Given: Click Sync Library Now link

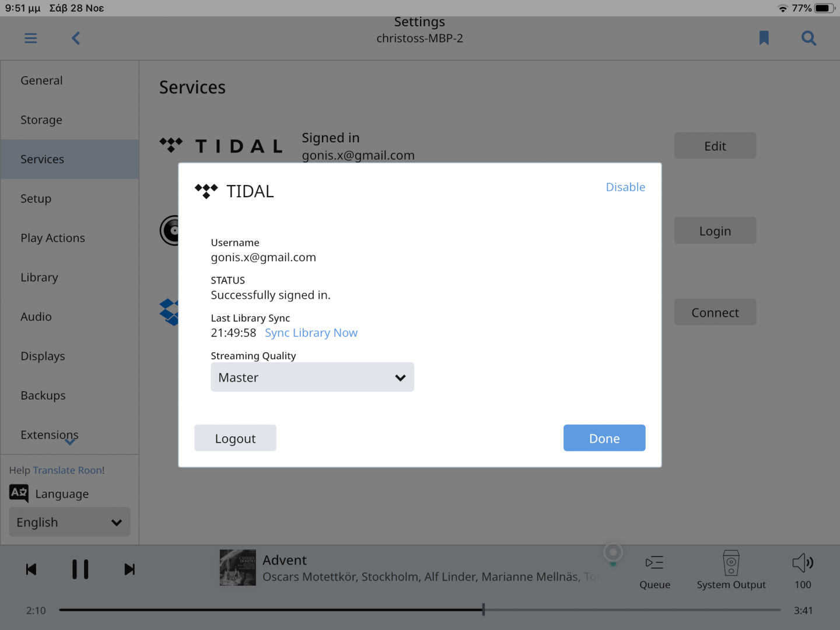Looking at the screenshot, I should [x=311, y=333].
